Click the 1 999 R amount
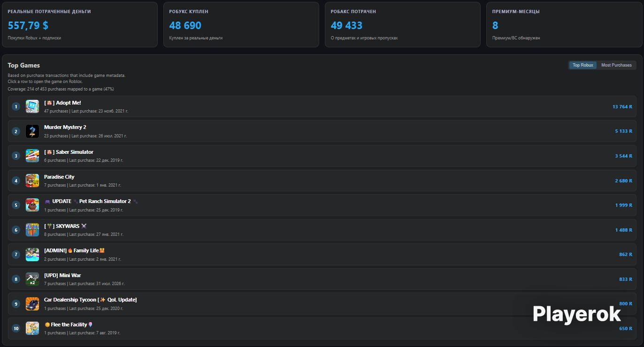Screen dimensions: 644x347 pos(624,205)
